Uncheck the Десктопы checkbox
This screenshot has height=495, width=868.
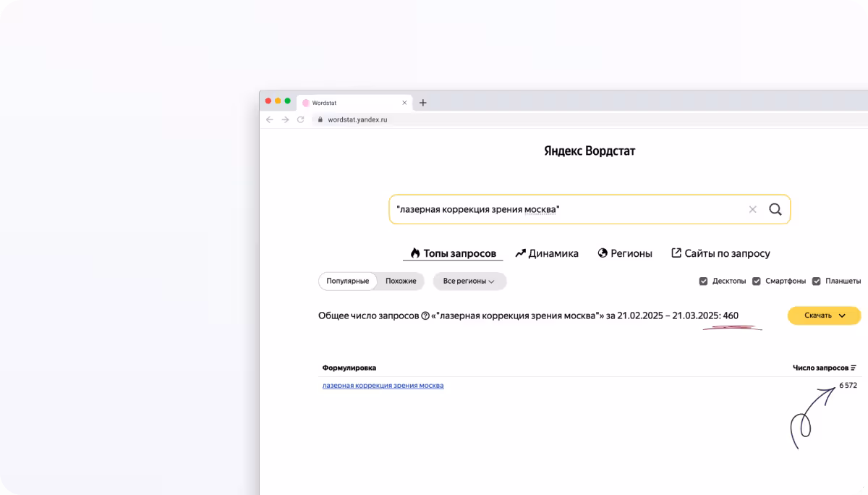click(703, 282)
